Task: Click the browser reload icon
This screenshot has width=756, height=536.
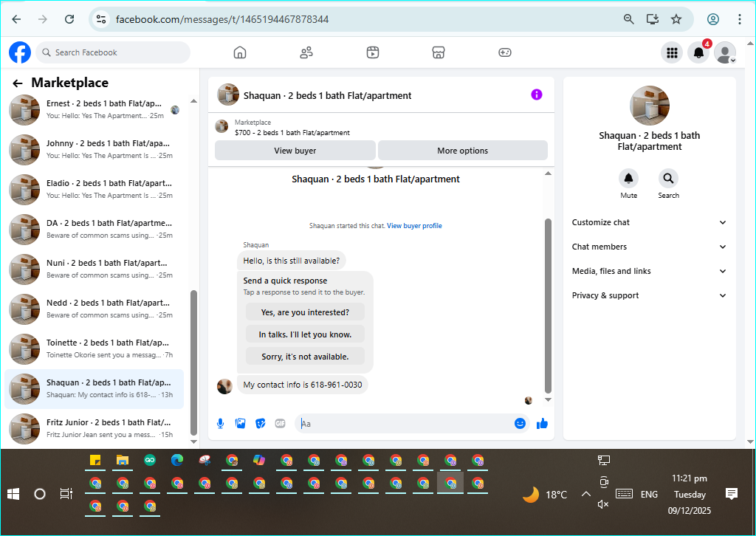Action: 69,19
